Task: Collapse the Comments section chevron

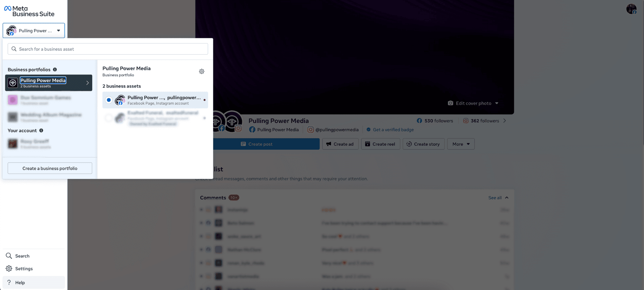Action: 506,198
